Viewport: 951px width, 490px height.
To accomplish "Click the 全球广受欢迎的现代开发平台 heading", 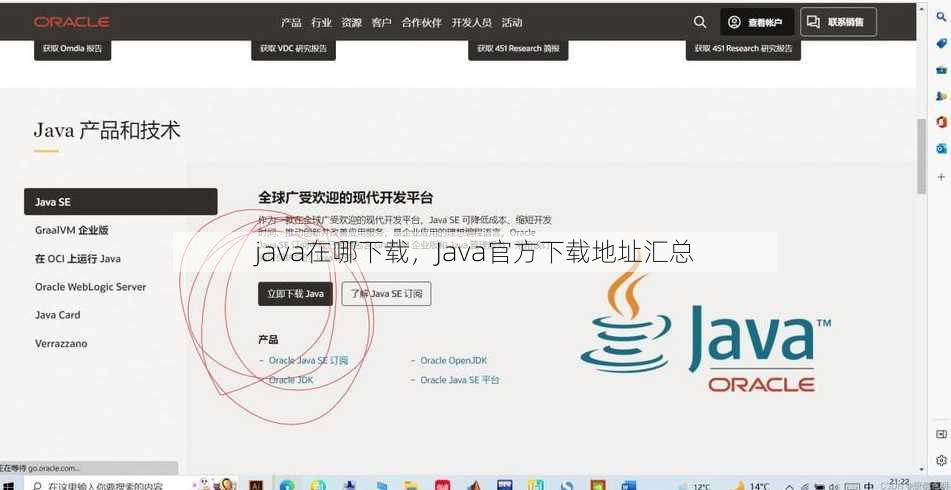I will [x=346, y=198].
